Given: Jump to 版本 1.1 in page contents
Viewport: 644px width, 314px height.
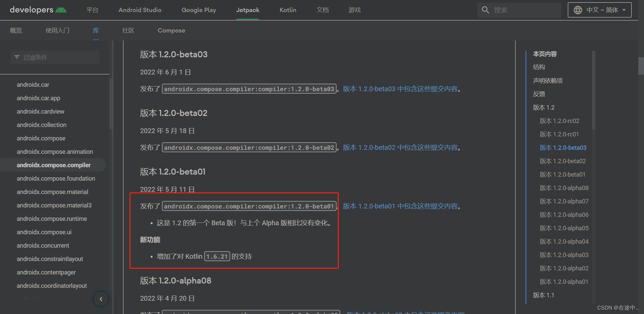Looking at the screenshot, I should click(x=543, y=295).
